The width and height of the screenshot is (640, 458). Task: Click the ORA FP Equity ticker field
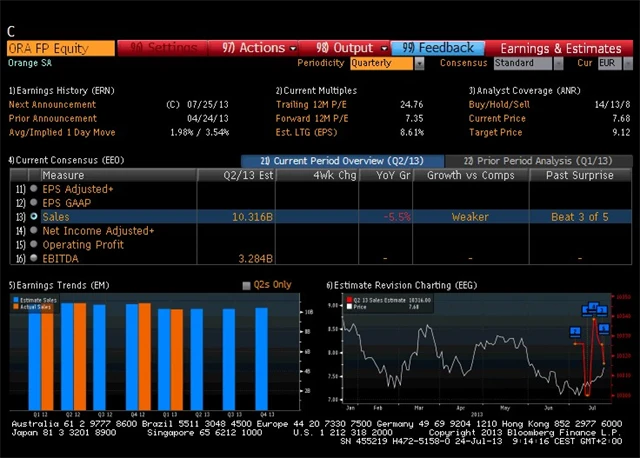60,47
